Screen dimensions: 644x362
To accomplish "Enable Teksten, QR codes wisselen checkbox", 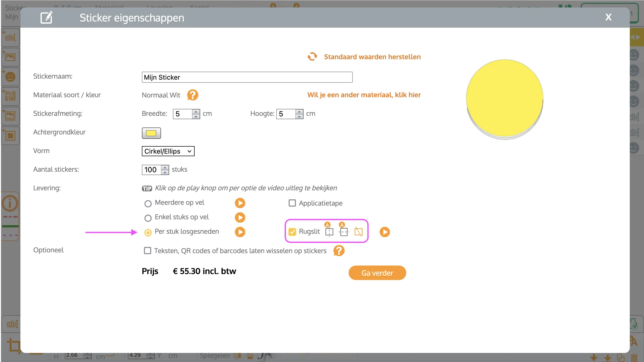I will pos(147,251).
